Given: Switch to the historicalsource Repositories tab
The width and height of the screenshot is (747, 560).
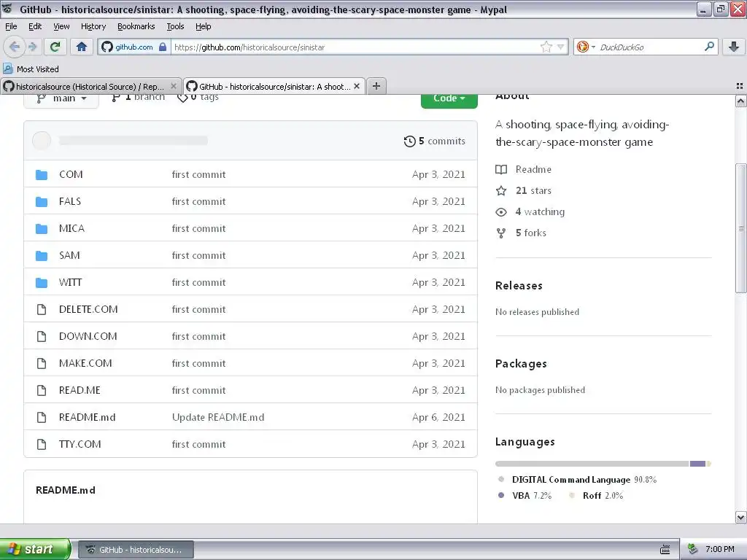Looking at the screenshot, I should point(90,86).
